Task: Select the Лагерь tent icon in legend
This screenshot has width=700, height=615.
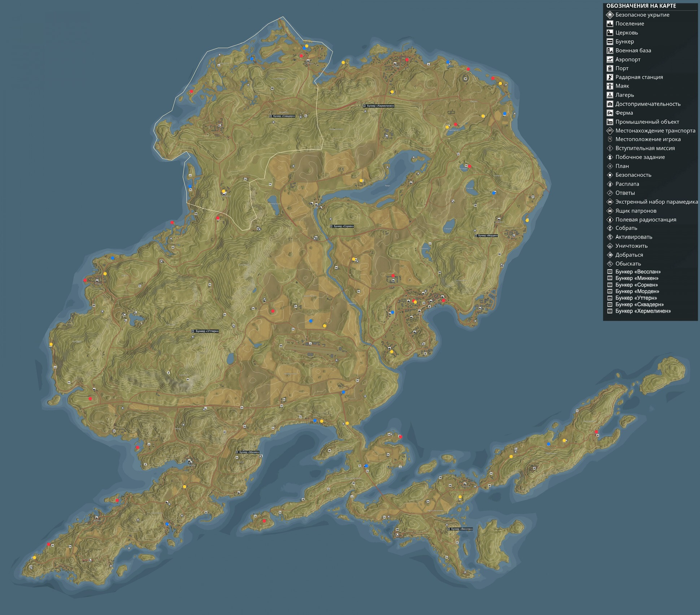Action: point(610,95)
